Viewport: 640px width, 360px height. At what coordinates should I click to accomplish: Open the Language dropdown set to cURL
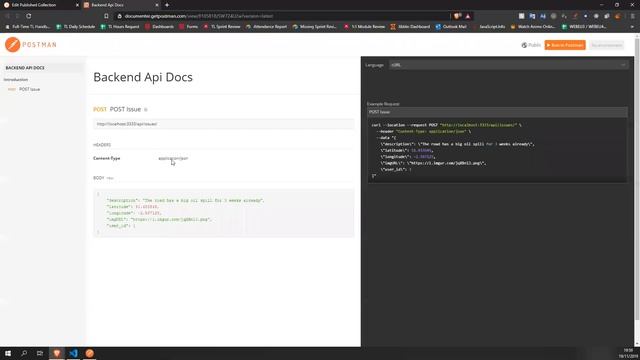coord(508,65)
